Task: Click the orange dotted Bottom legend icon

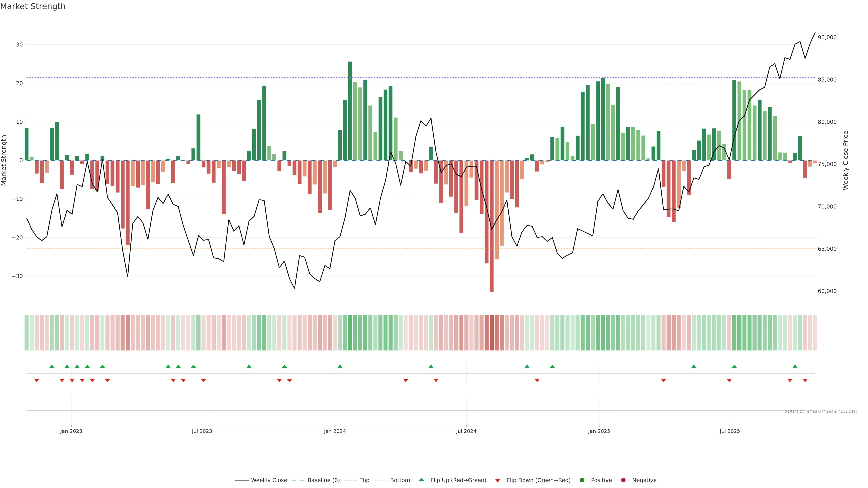Action: [x=380, y=480]
